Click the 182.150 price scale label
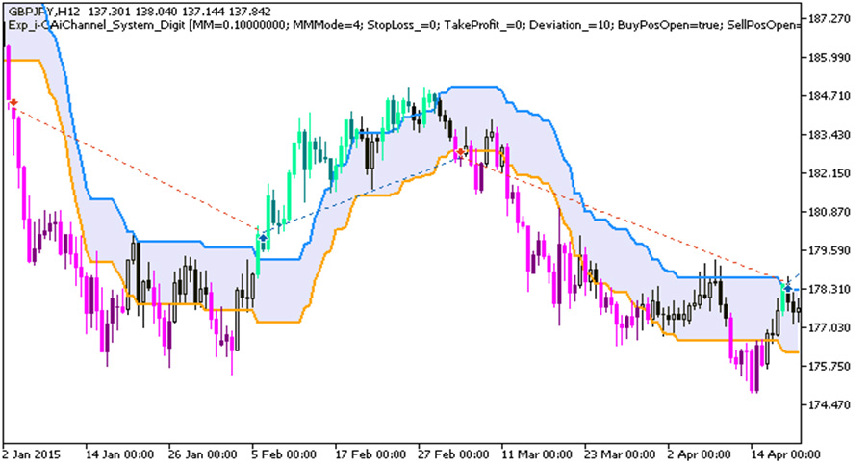Viewport: 868px width, 467px height. click(x=829, y=173)
